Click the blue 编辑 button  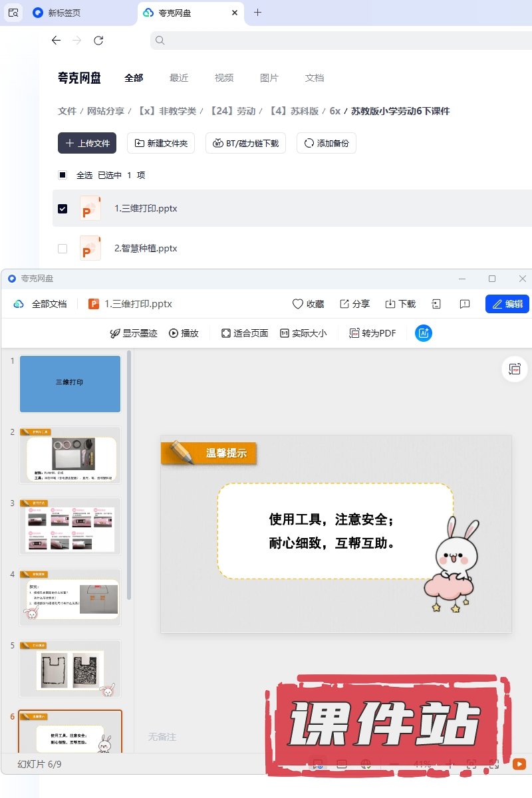(x=507, y=304)
